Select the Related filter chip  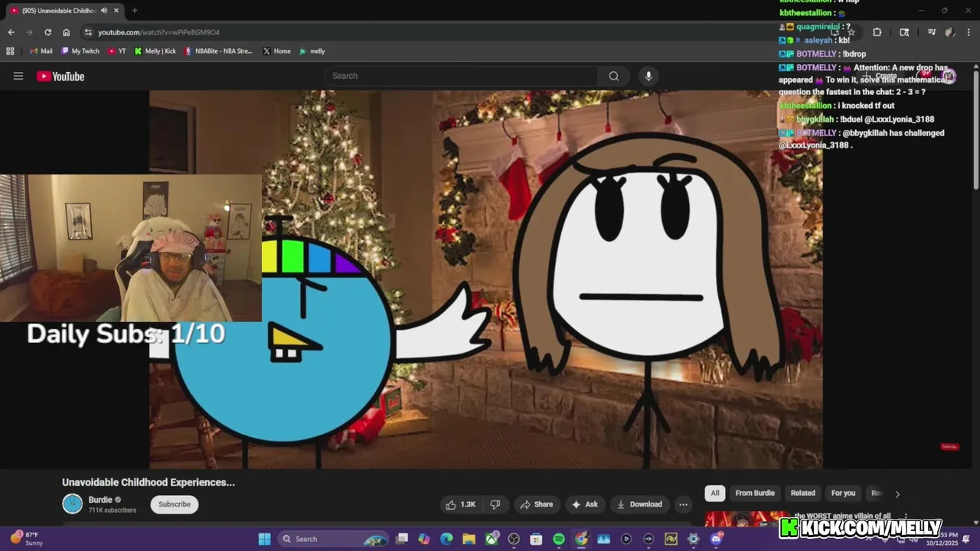tap(802, 494)
